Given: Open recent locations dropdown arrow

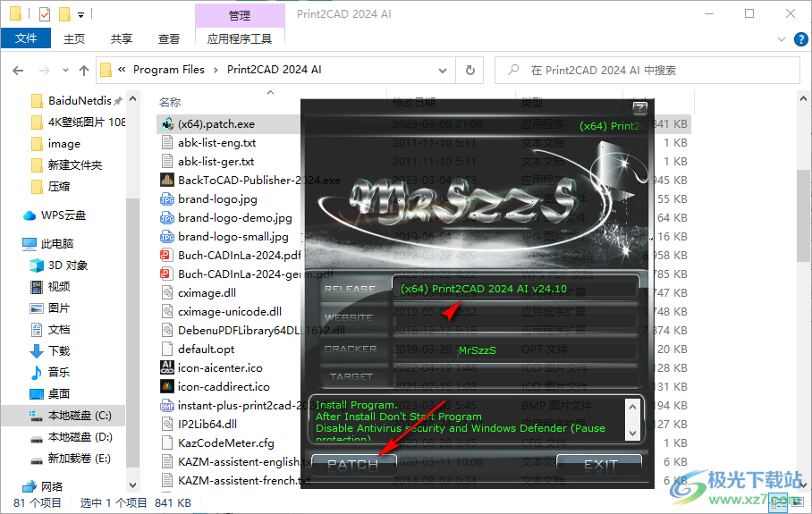Looking at the screenshot, I should [65, 71].
